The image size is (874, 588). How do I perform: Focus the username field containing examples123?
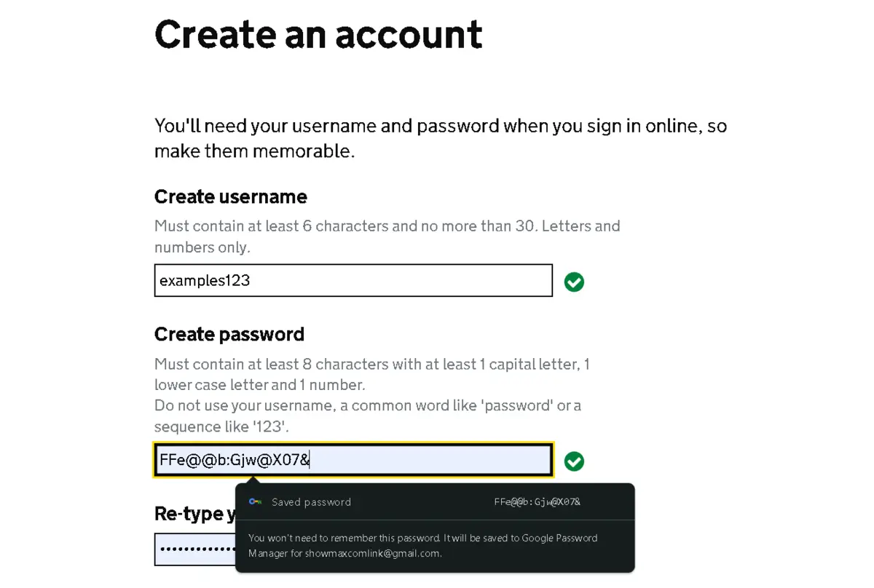(353, 281)
